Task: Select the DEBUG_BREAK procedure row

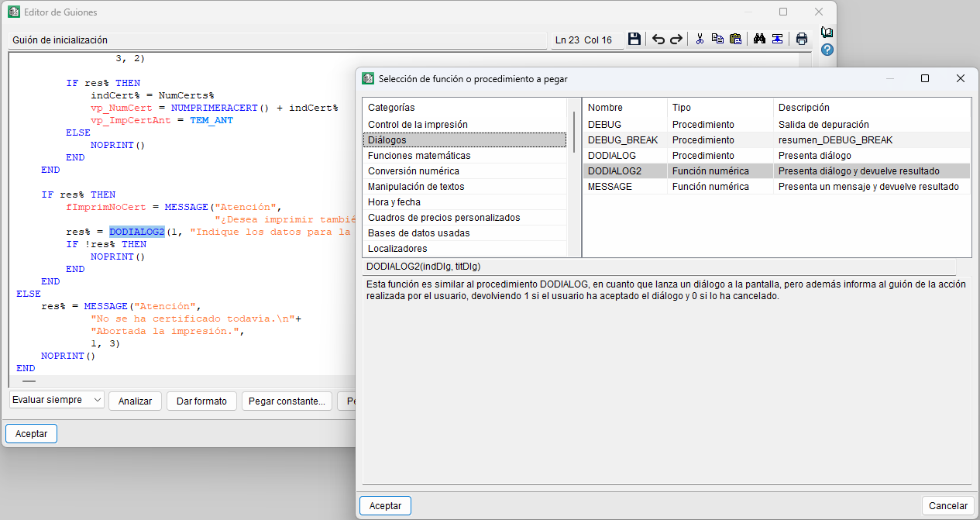Action: click(776, 139)
